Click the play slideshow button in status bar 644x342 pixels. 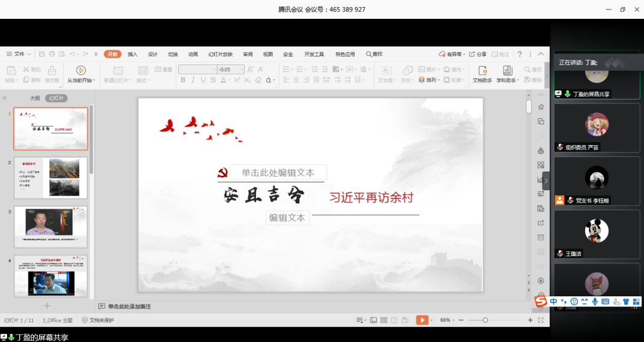tap(422, 320)
